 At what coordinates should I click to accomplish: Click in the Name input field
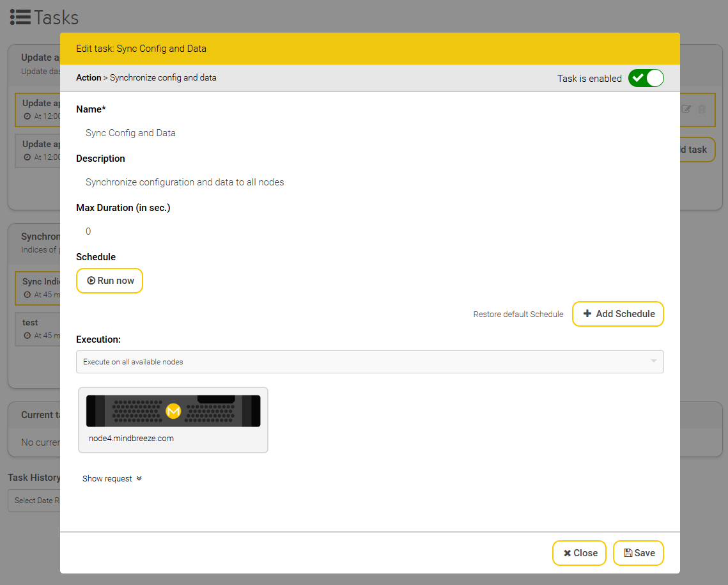pyautogui.click(x=369, y=133)
